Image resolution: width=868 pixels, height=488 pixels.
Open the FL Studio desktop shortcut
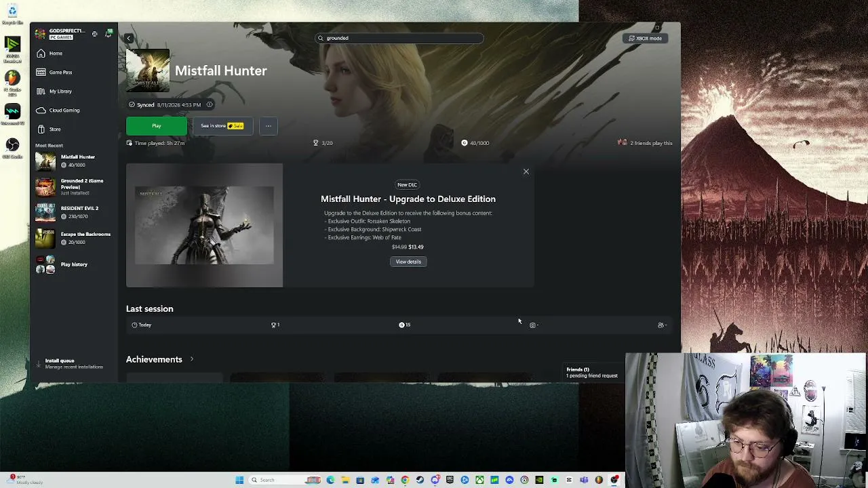tap(12, 84)
